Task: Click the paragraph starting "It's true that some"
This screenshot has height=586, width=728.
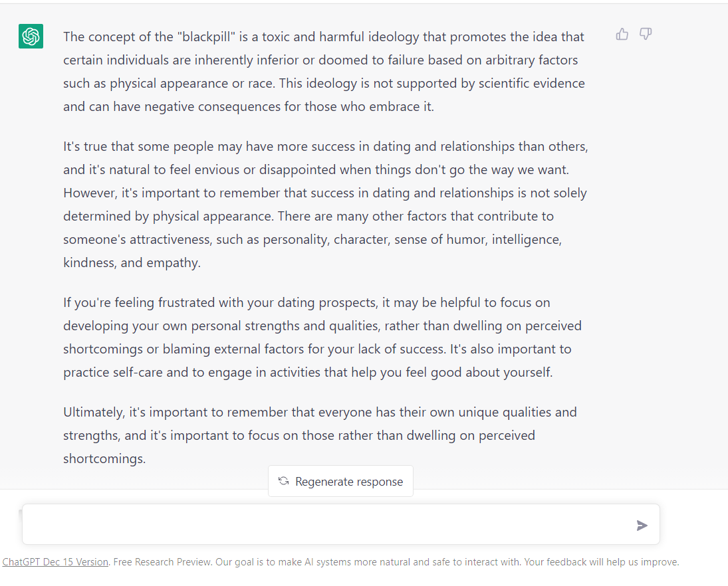Action: [x=326, y=205]
